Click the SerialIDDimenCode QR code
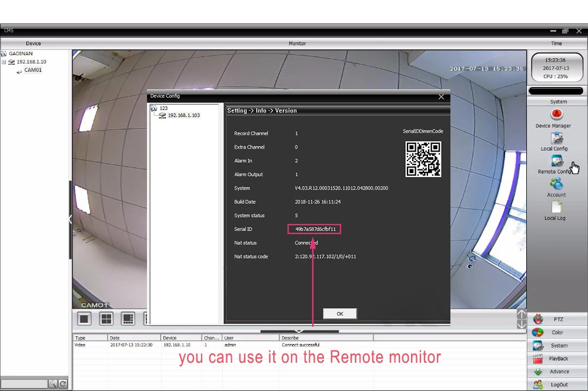This screenshot has width=588, height=391. pyautogui.click(x=423, y=159)
